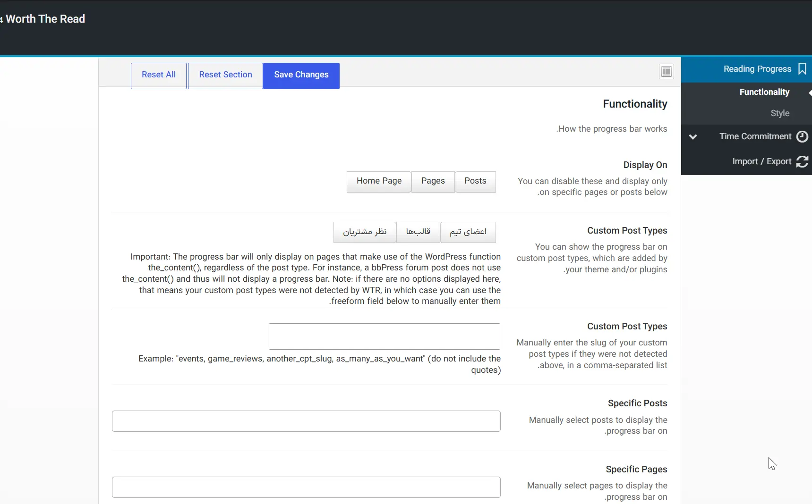This screenshot has height=504, width=812.
Task: Open the Specific Pages selection field
Action: [306, 487]
